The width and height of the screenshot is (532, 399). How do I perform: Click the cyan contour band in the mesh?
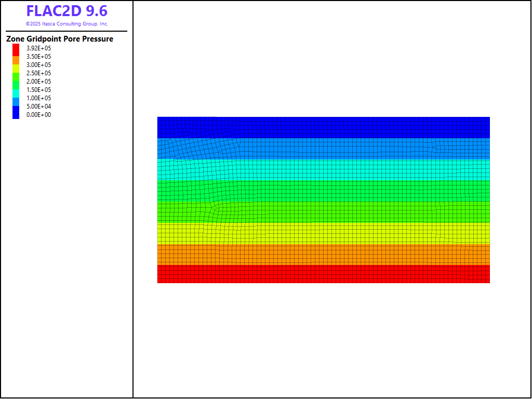point(323,169)
